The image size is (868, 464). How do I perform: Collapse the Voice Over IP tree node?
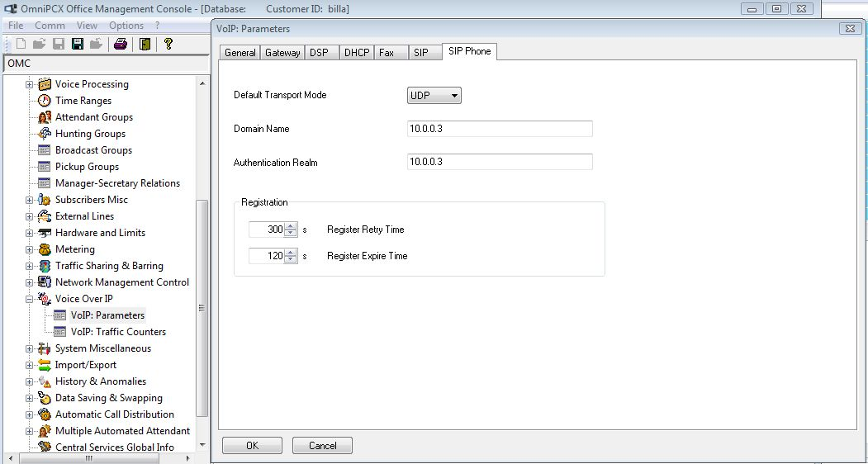point(30,299)
